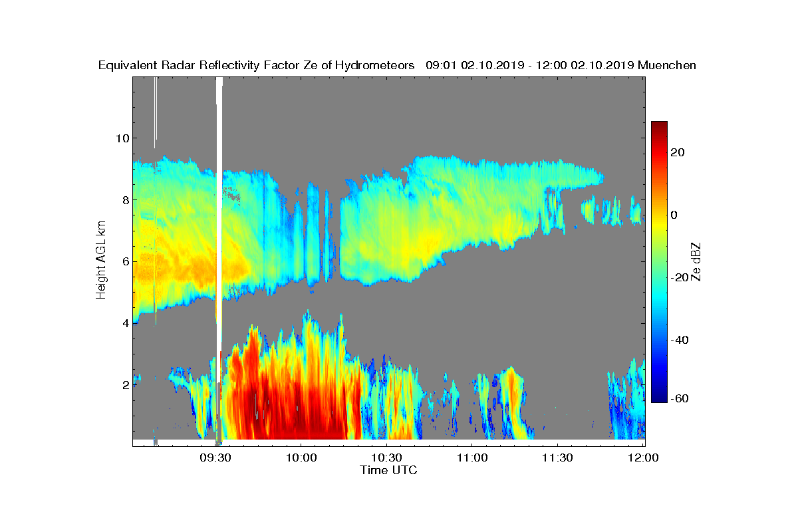The width and height of the screenshot is (798, 532).
Task: Click the dark blue bottom of the colorbar
Action: click(659, 397)
